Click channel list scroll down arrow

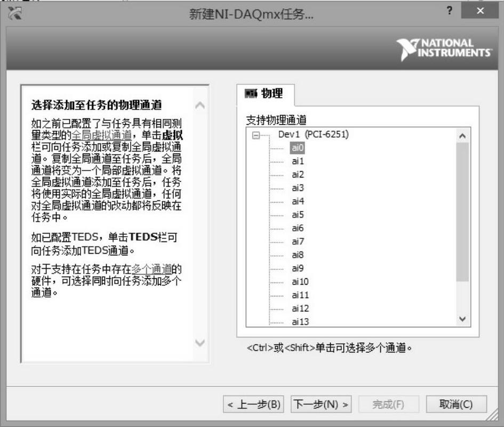[x=462, y=319]
